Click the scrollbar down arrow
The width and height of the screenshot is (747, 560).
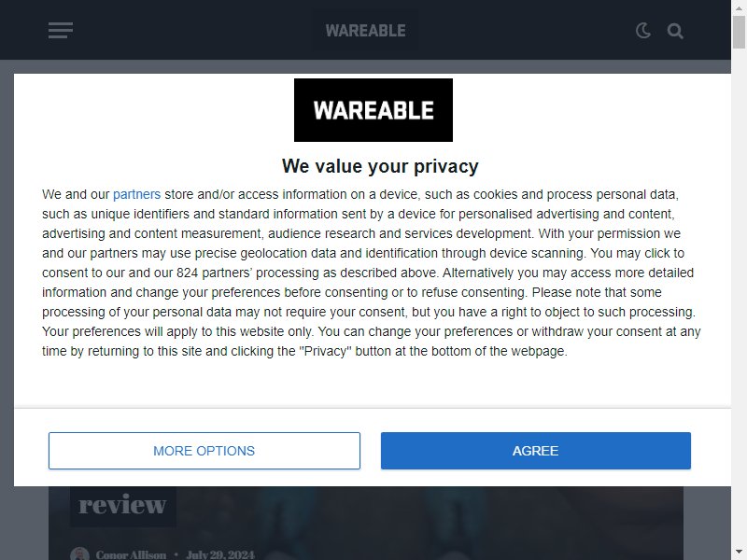coord(739,553)
